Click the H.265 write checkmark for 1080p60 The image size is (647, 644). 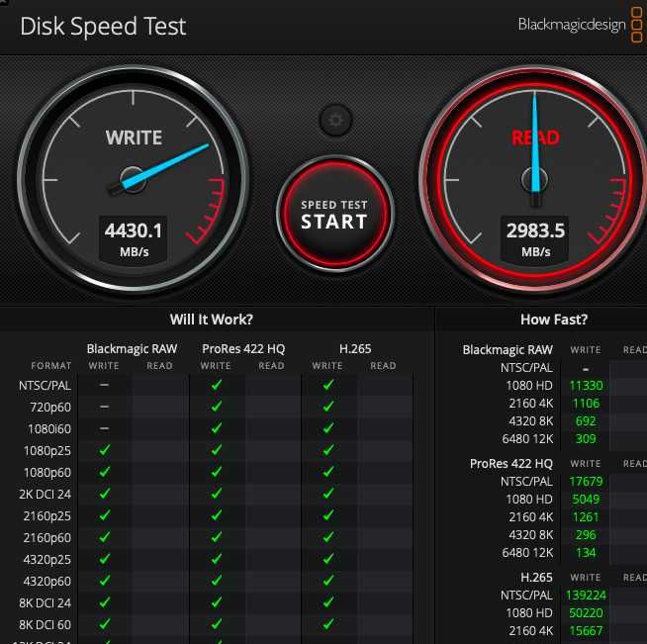click(x=328, y=472)
